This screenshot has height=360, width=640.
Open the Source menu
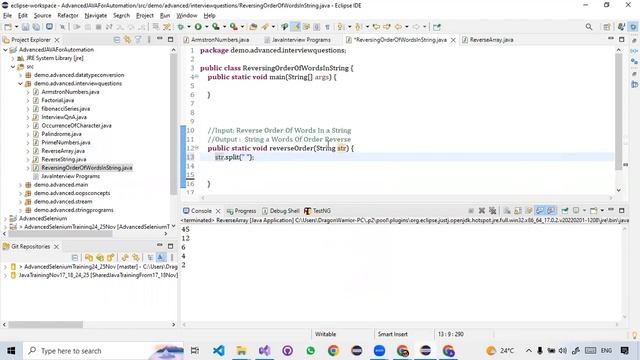click(x=42, y=16)
